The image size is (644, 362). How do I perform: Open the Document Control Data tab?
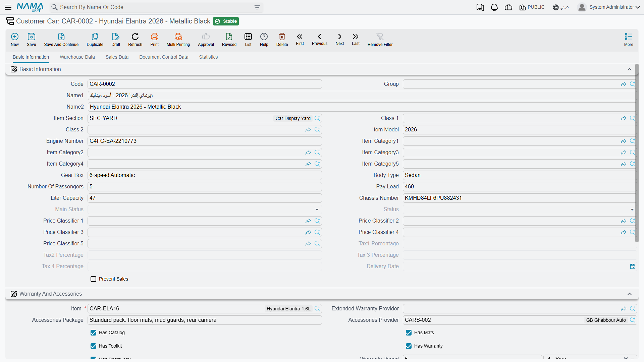pos(164,57)
